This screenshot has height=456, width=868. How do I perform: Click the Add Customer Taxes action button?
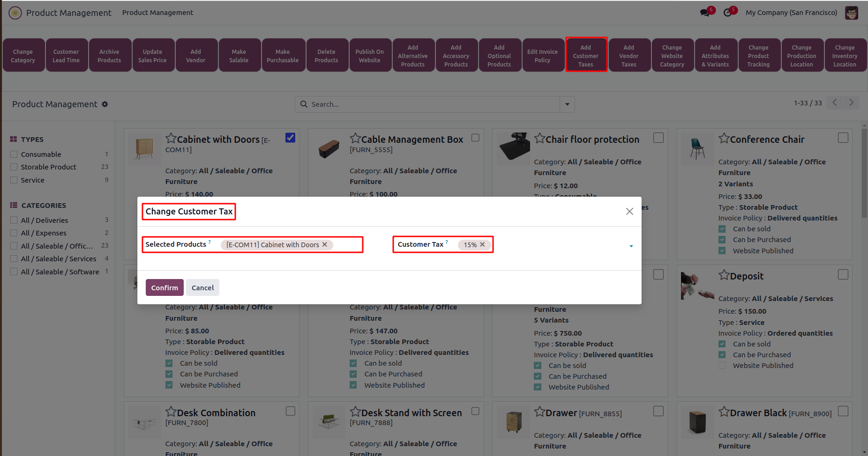click(586, 56)
